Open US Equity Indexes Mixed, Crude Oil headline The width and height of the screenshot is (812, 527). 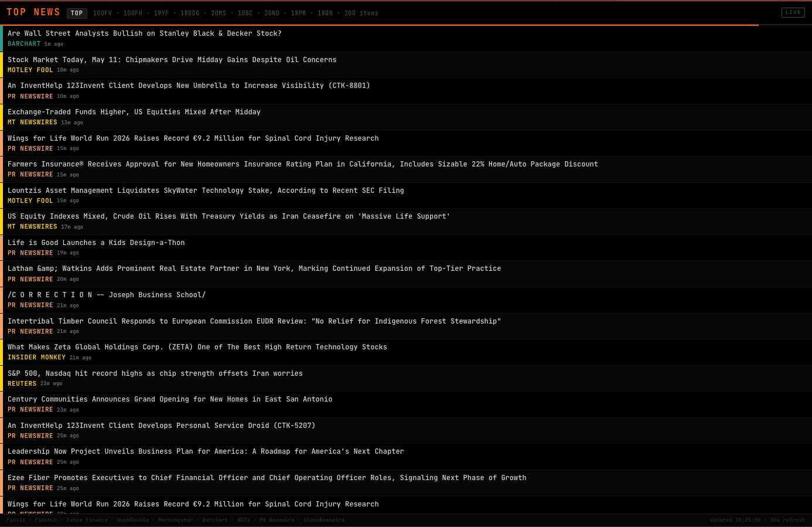click(x=229, y=216)
